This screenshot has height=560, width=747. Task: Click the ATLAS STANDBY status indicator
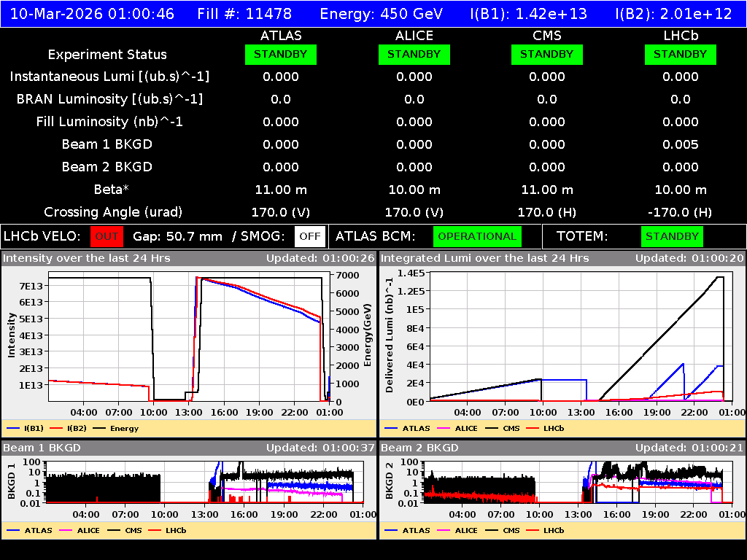[x=281, y=54]
